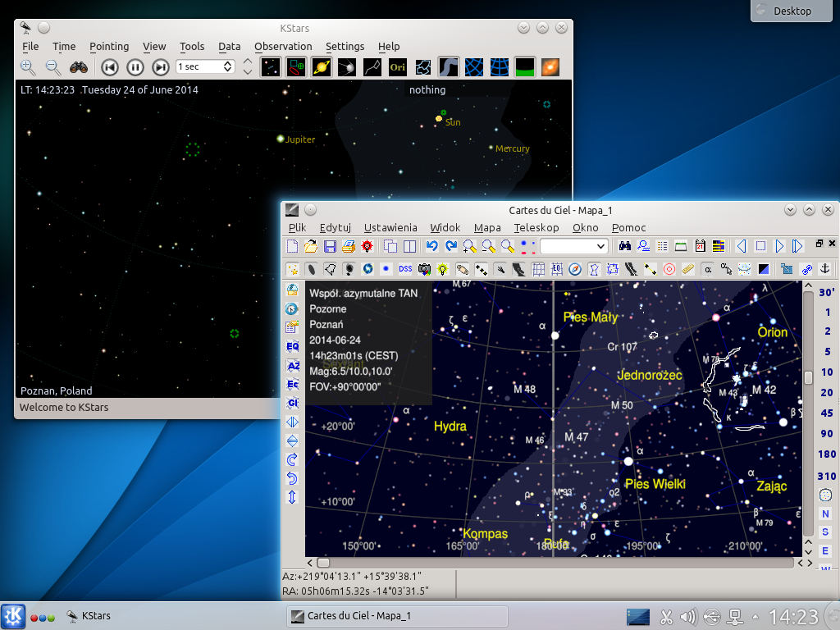The image size is (840, 630).
Task: Zoom in on the KStars sky map
Action: click(28, 67)
